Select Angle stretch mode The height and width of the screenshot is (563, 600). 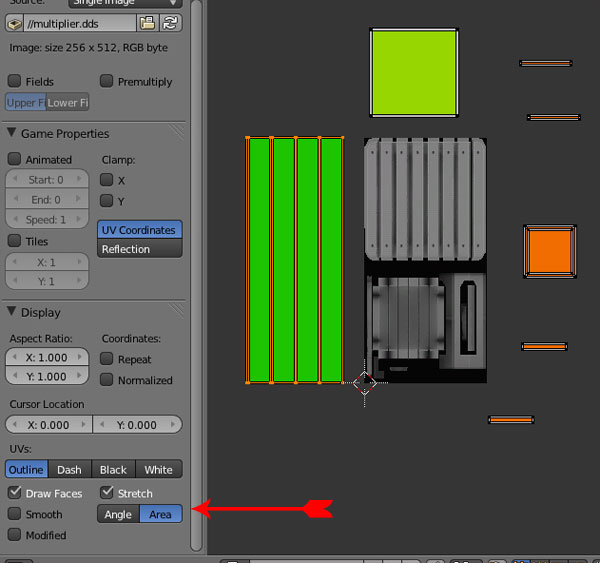click(118, 515)
